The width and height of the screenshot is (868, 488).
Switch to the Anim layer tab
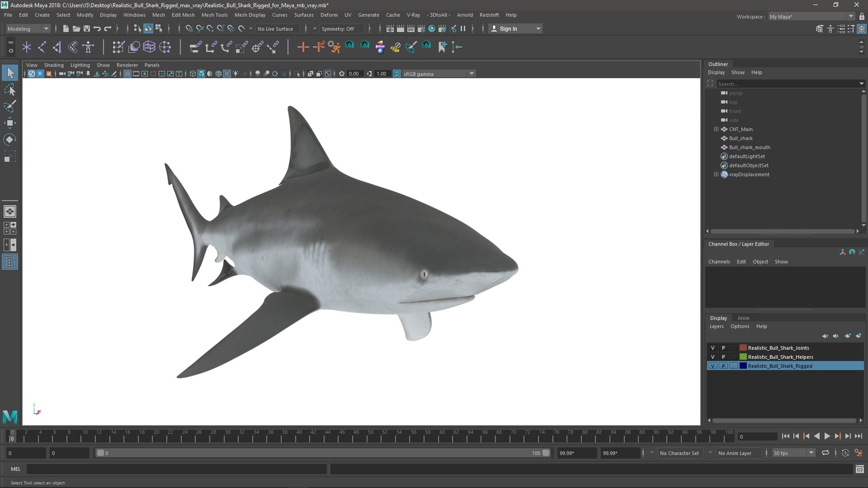743,318
